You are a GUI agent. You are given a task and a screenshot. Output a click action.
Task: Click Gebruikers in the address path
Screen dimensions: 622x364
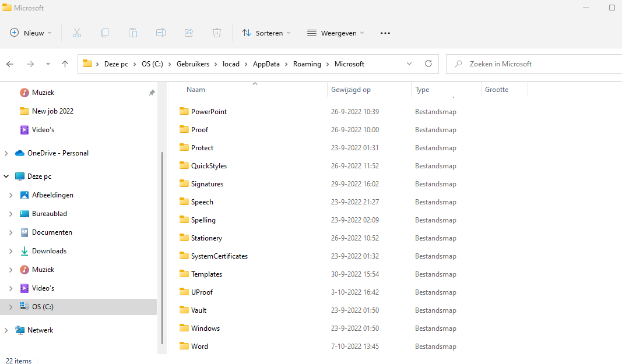tap(193, 64)
